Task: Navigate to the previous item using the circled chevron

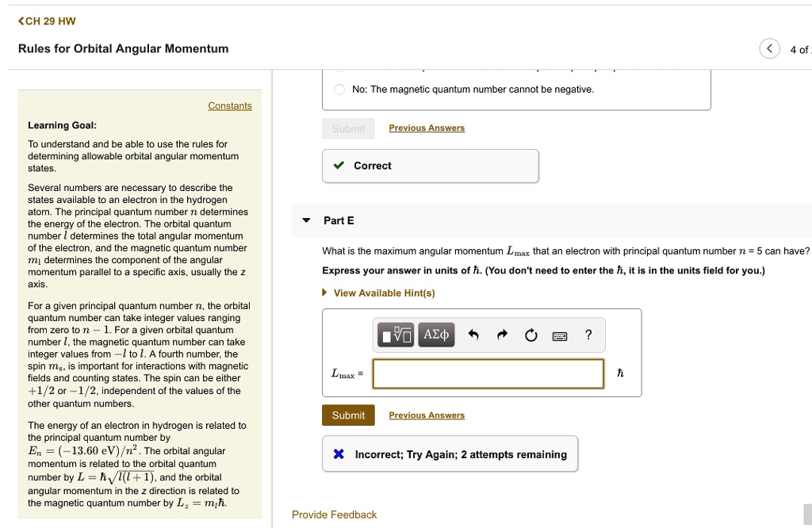Action: [769, 48]
